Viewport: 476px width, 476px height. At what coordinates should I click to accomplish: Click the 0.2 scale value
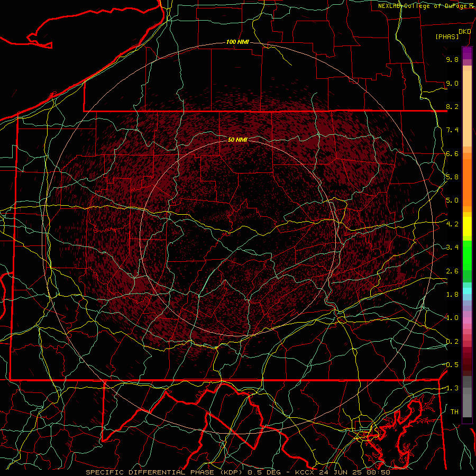coord(452,342)
